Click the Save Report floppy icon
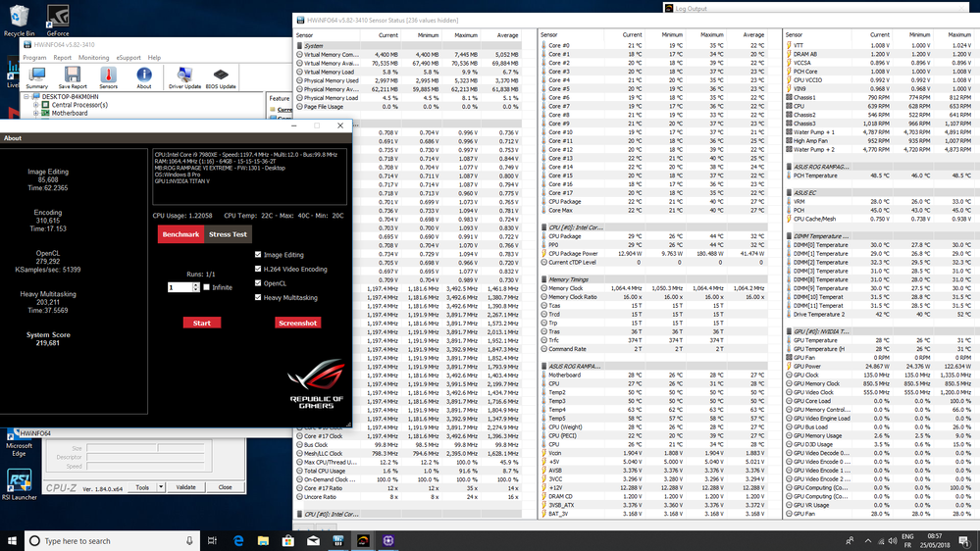The width and height of the screenshot is (980, 551). [x=73, y=78]
